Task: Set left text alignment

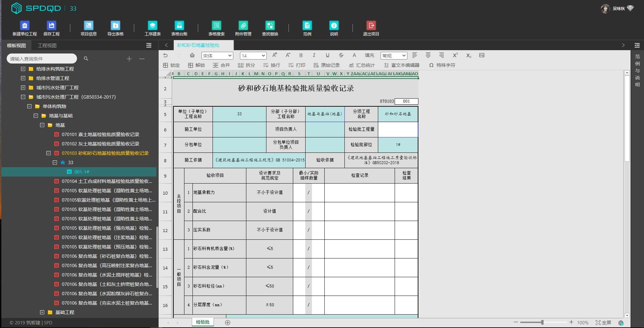Action: [x=415, y=55]
